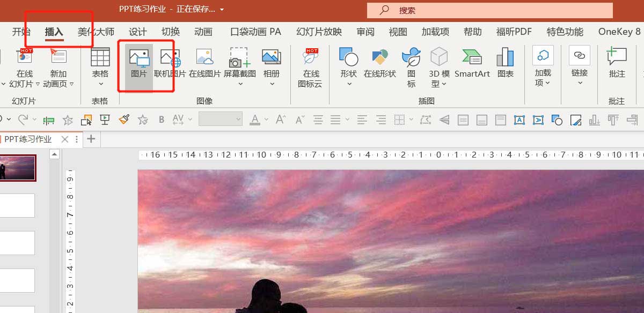The width and height of the screenshot is (644, 313).
Task: Open the 帮助 help tab
Action: point(473,32)
